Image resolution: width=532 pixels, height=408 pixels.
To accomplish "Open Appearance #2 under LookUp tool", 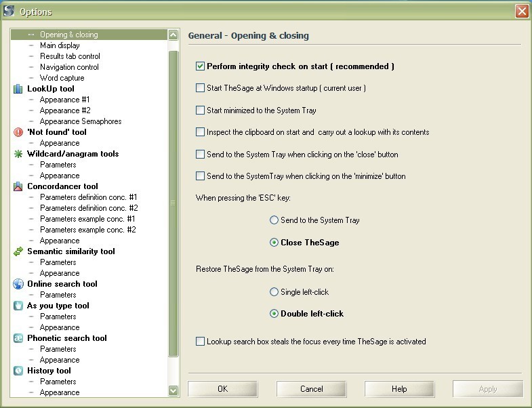I will click(65, 110).
